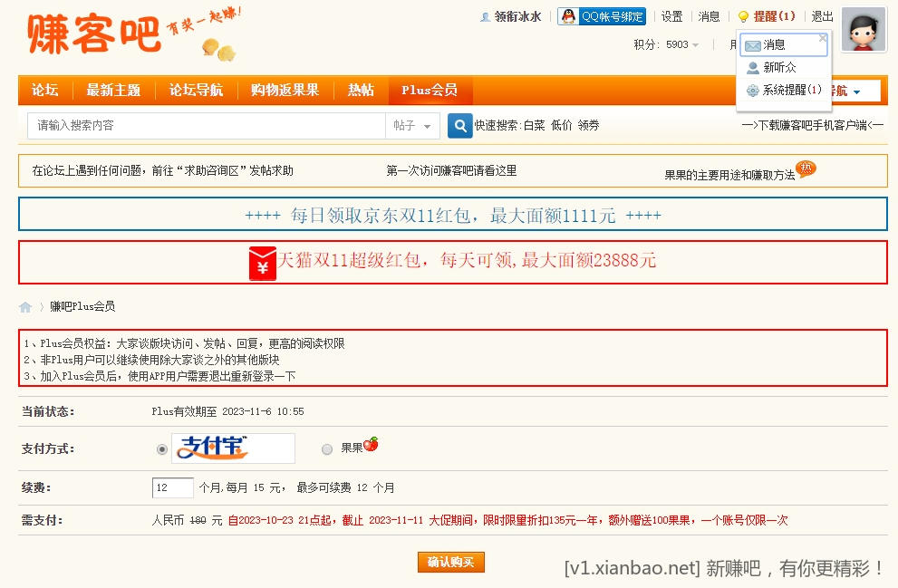Select the 果果 payment radio button
Viewport: 898px width, 588px height.
pyautogui.click(x=327, y=449)
